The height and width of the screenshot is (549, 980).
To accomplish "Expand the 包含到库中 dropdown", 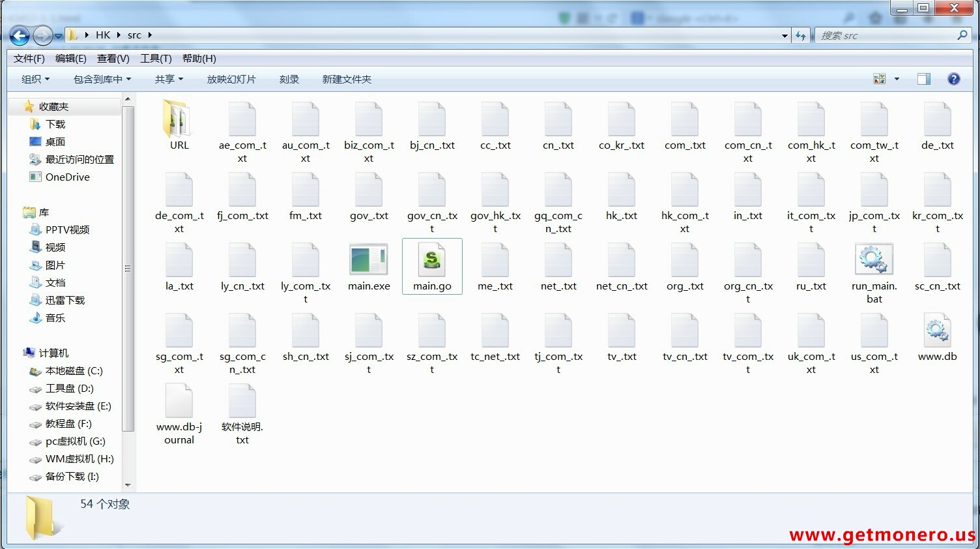I will pos(102,79).
